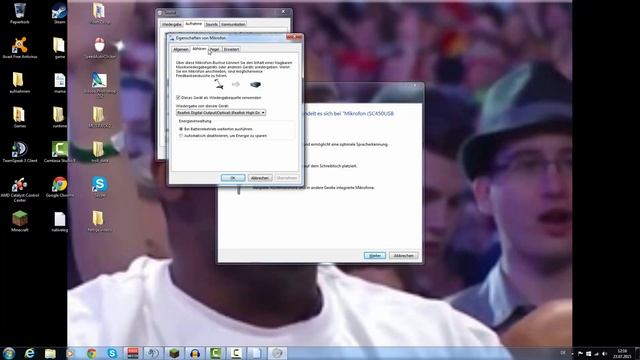Launch Google Chrome desktop shortcut
This screenshot has width=640, height=360.
point(60,187)
